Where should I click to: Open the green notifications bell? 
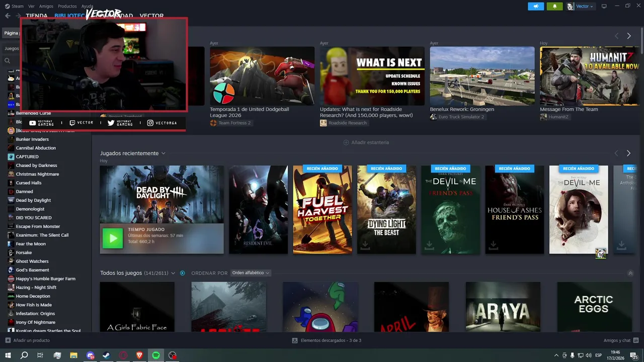click(555, 6)
